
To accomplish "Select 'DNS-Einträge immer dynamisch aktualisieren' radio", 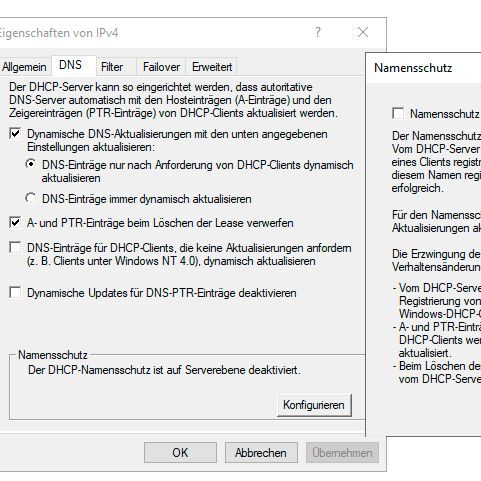I will pyautogui.click(x=31, y=198).
